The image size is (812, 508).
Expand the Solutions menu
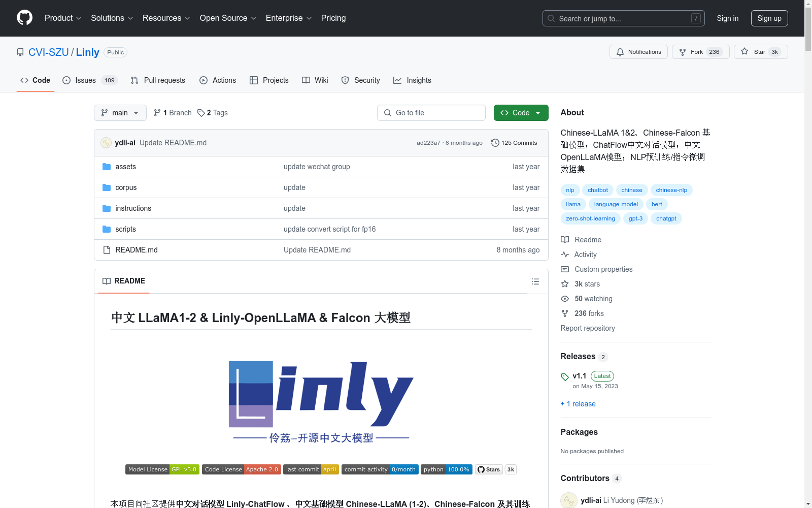pos(112,18)
